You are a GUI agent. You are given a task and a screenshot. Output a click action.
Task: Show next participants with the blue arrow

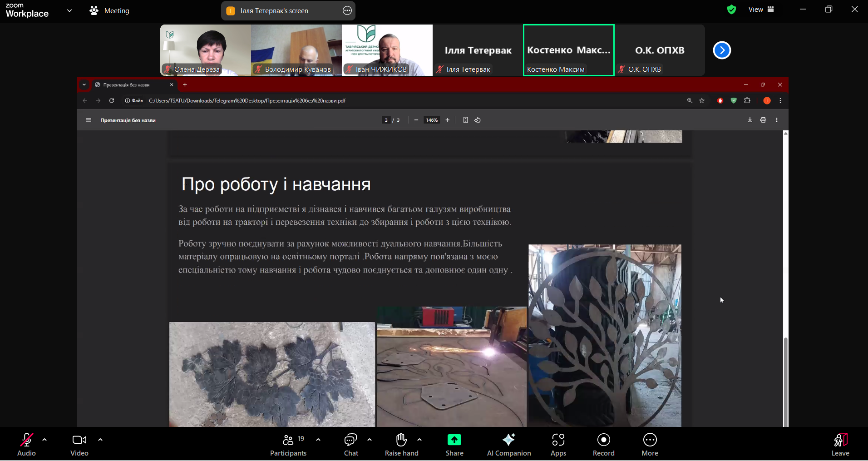(x=722, y=50)
